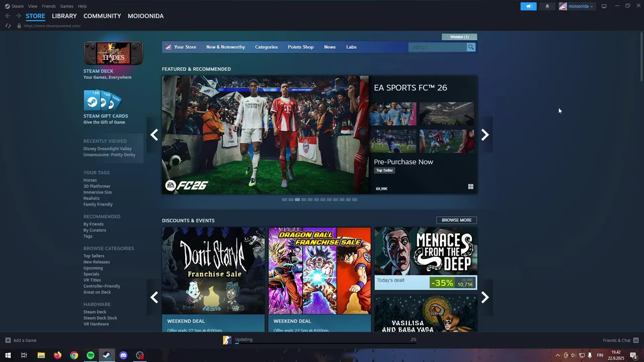Open the Dragon Ball Franchise Sale
Viewport: 644px width, 362px height.
(319, 280)
